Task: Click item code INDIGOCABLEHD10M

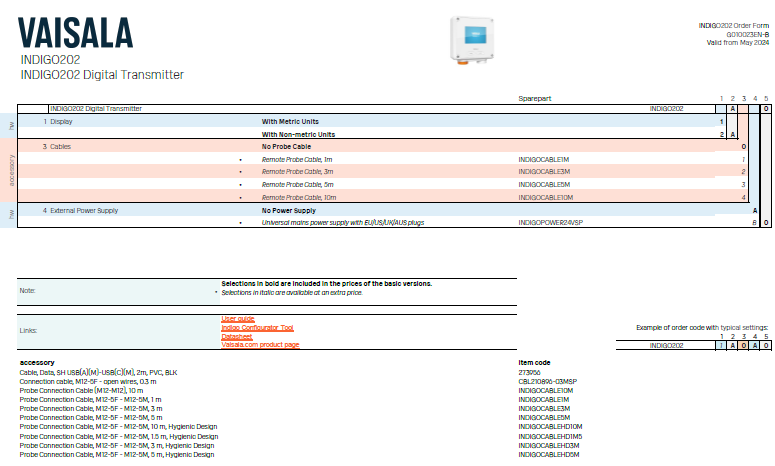Action: [550, 426]
